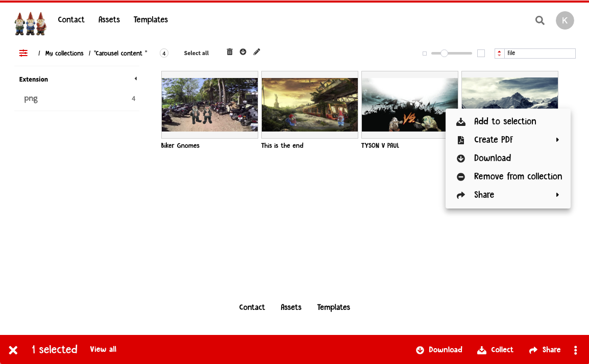Click footer Contact link
Viewport: 589px width, 364px height.
pos(252,307)
